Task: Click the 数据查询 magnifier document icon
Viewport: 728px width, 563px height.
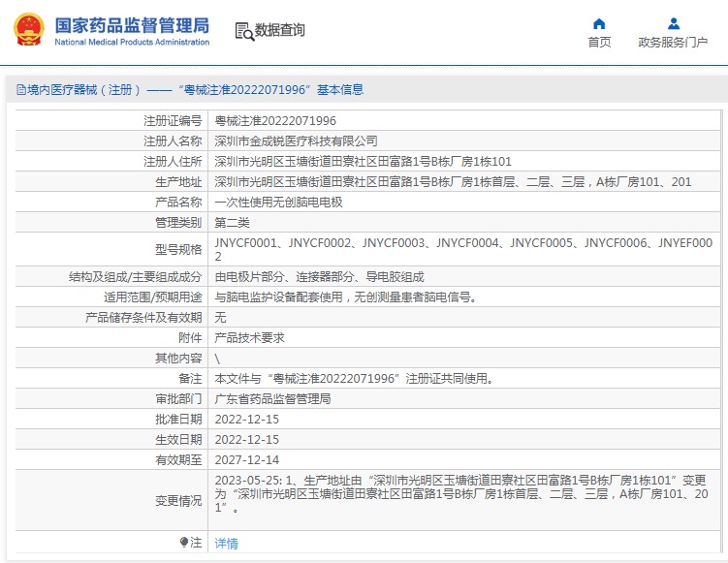Action: (x=243, y=31)
